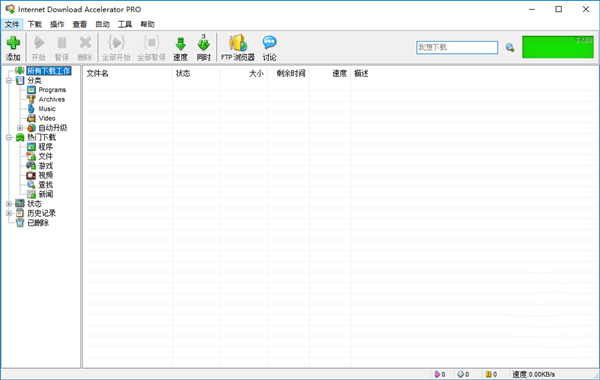Sort by 文件名 column header

[127, 73]
